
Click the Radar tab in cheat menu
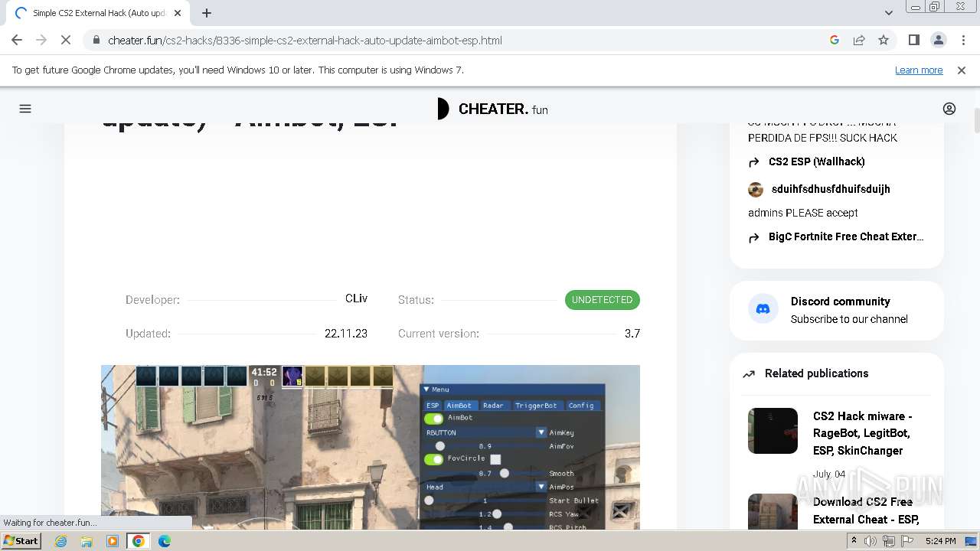(493, 406)
